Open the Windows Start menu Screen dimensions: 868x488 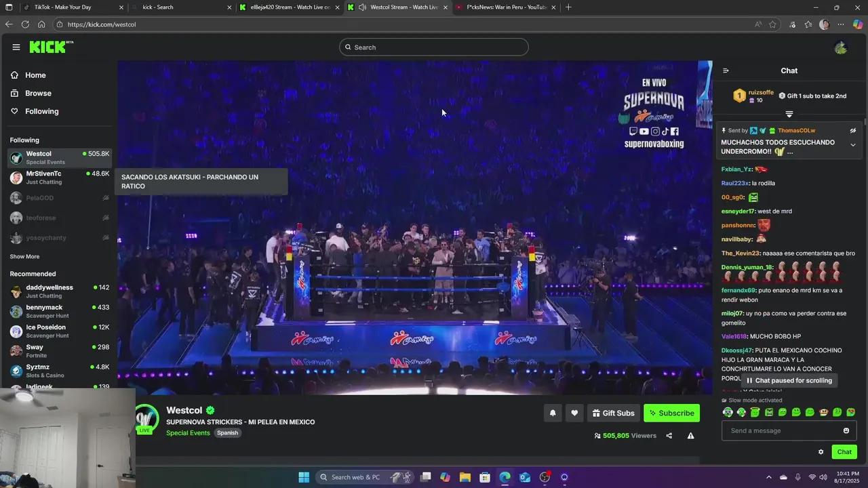(x=304, y=477)
